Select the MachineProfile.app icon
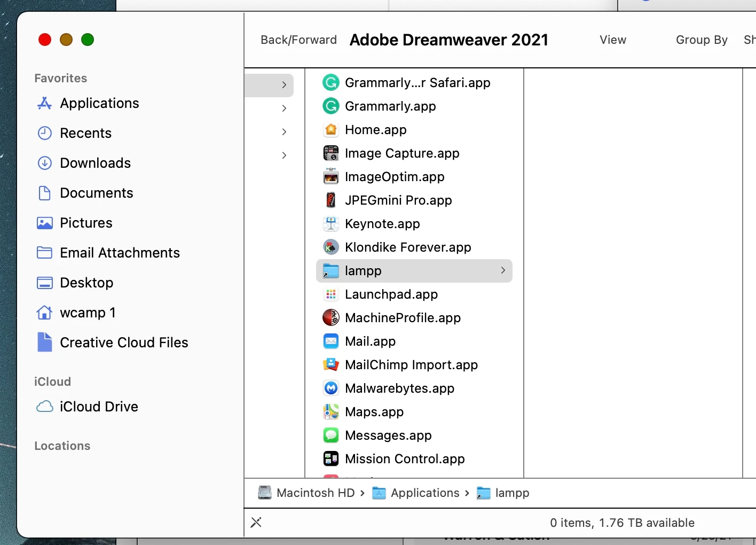Image resolution: width=756 pixels, height=545 pixels. (331, 318)
